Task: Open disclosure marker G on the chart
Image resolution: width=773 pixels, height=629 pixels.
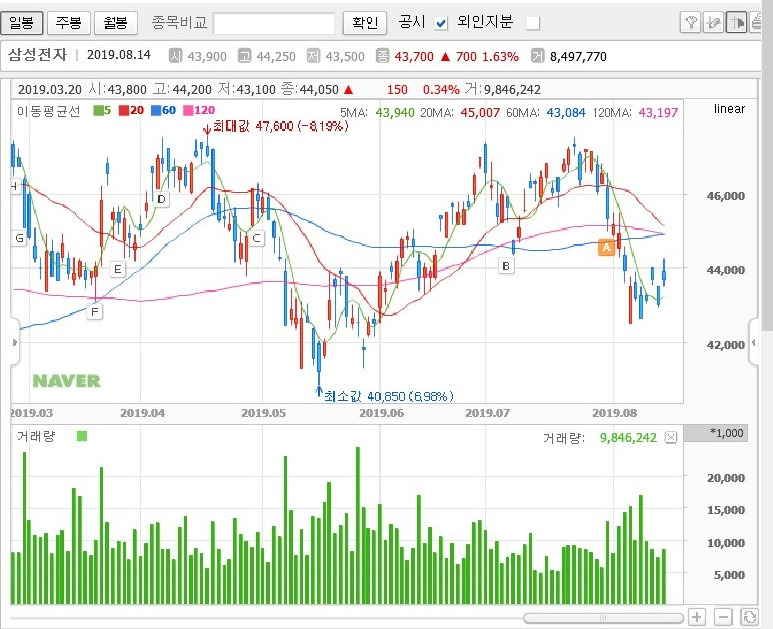Action: [x=19, y=238]
